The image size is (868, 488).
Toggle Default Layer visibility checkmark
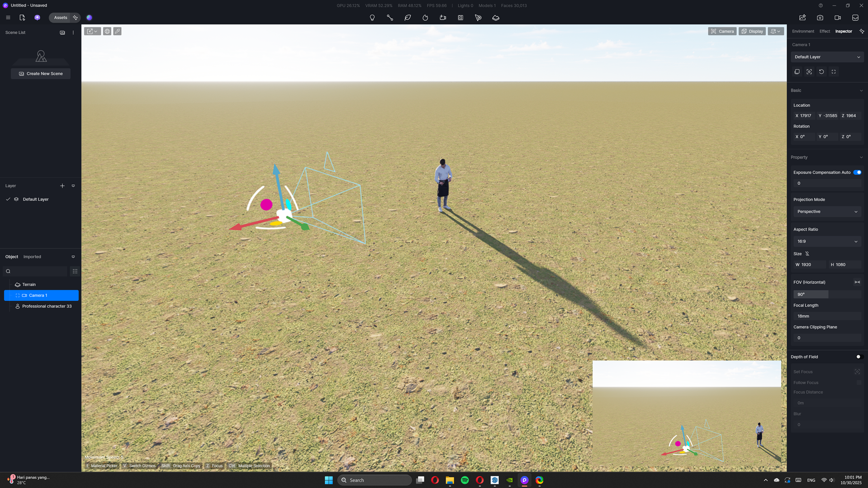coord(8,199)
